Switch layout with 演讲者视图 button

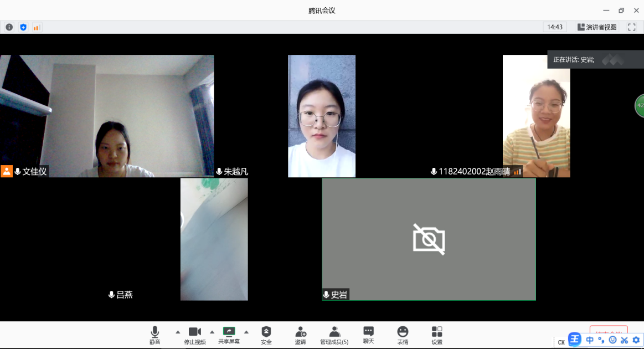coord(597,27)
